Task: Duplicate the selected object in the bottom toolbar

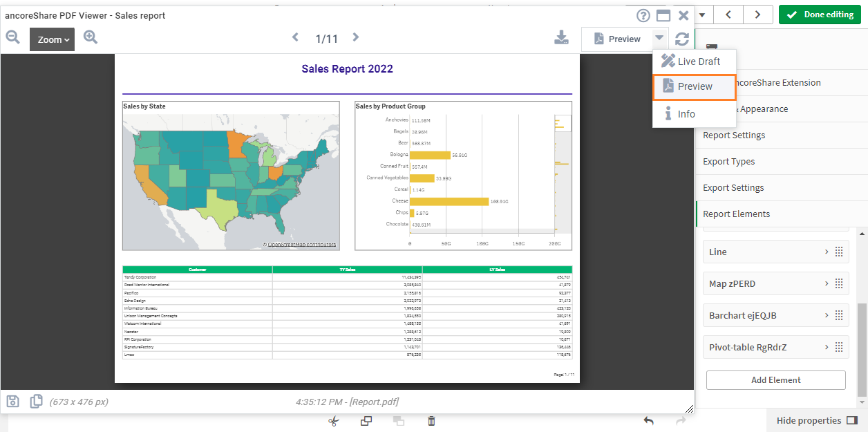Action: pyautogui.click(x=366, y=421)
